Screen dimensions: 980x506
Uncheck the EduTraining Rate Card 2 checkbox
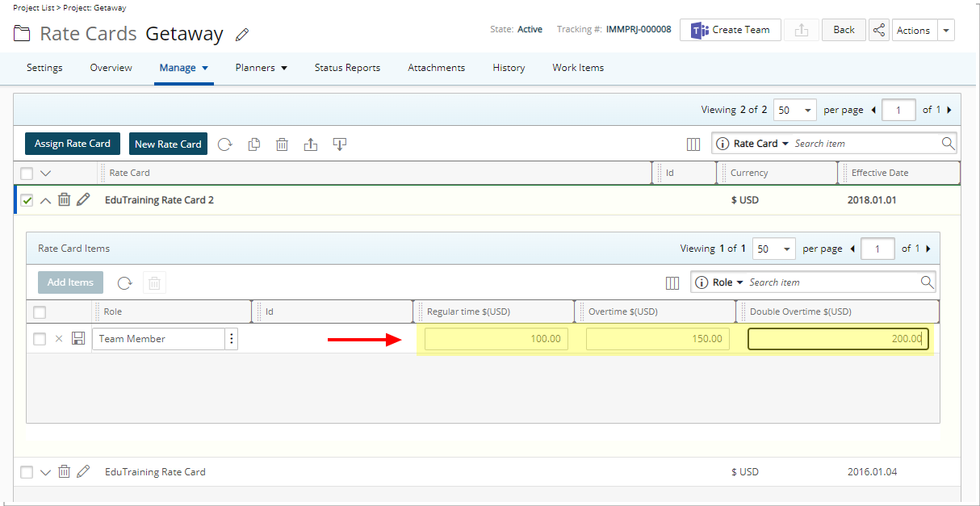coord(27,200)
